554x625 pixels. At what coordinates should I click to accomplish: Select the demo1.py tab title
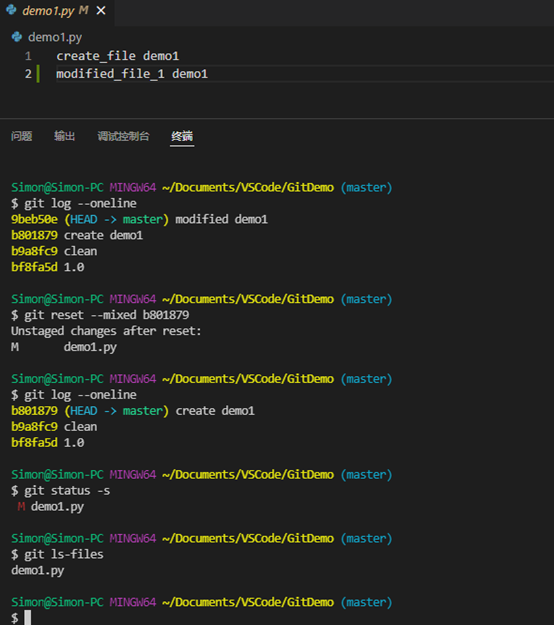(48, 11)
